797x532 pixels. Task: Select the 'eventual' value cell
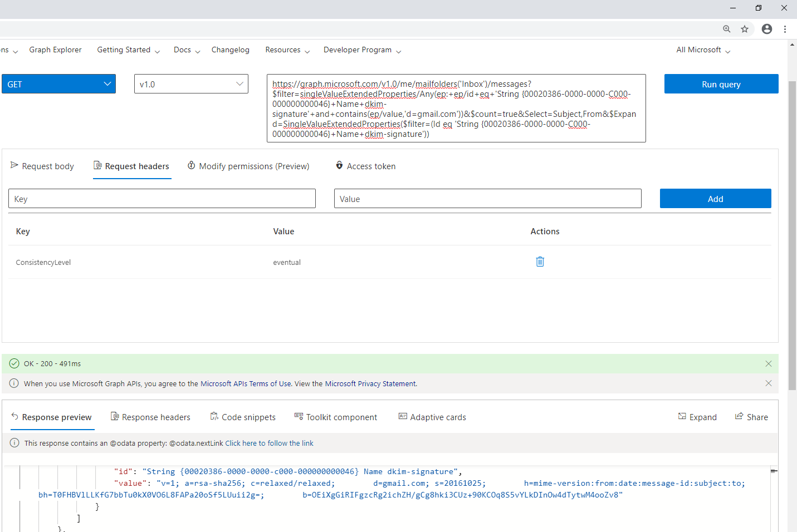coord(287,263)
